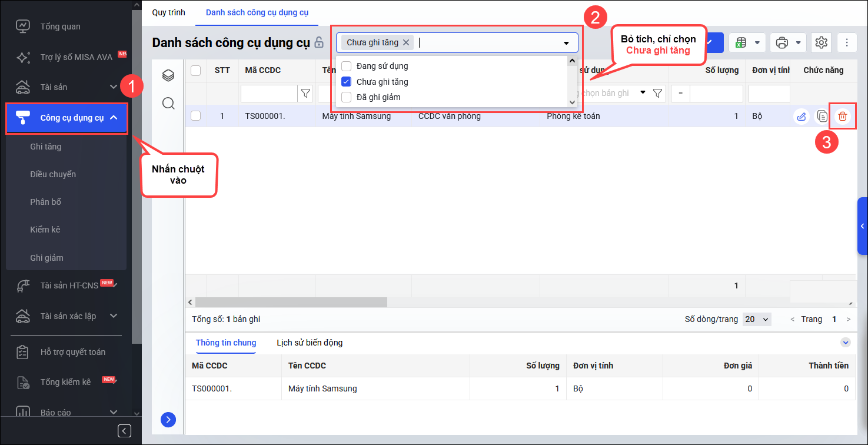868x445 pixels.
Task: Select the row checkbox for TS000001.
Action: pos(196,116)
